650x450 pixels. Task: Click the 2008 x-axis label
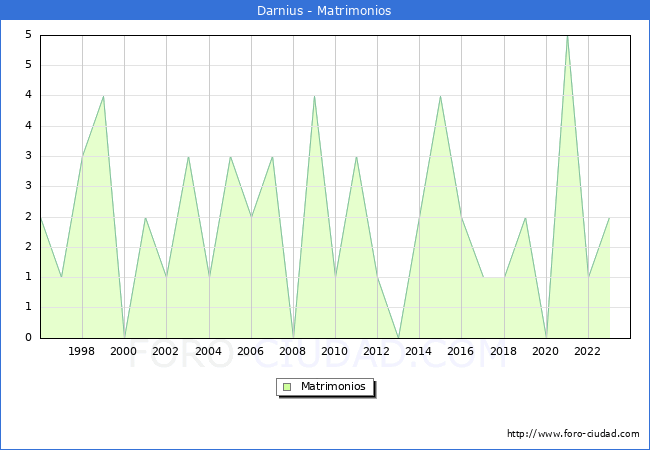pyautogui.click(x=293, y=351)
